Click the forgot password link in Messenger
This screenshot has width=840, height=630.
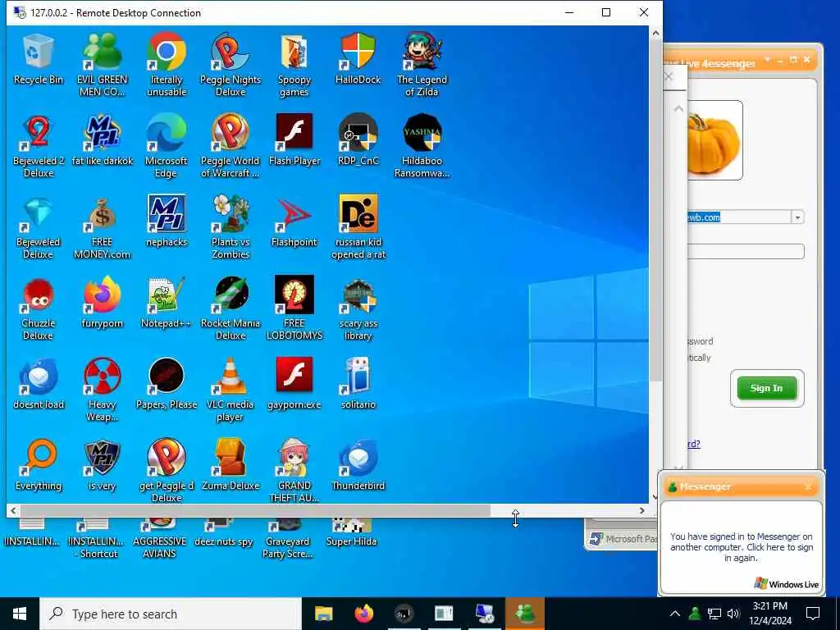(x=694, y=444)
